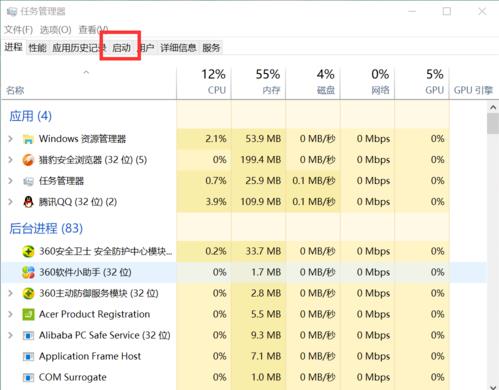Image resolution: width=499 pixels, height=390 pixels.
Task: Switch to the 应用历史记录 tab
Action: coord(78,48)
